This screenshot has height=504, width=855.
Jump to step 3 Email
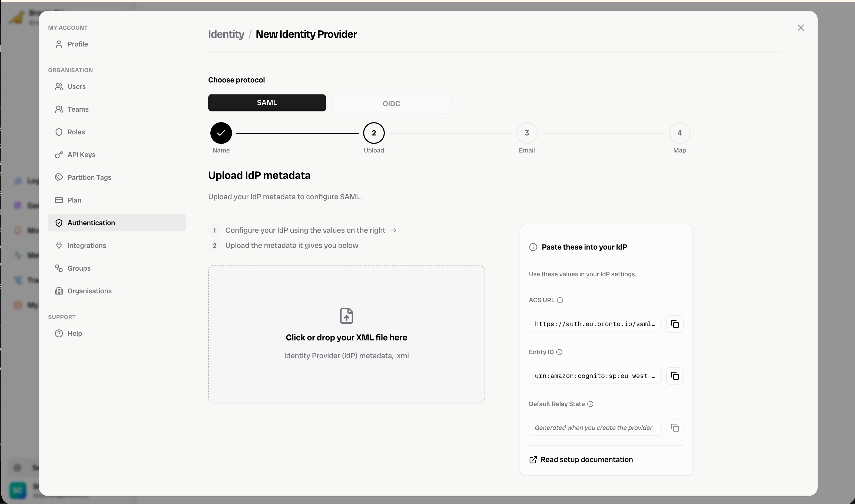527,133
